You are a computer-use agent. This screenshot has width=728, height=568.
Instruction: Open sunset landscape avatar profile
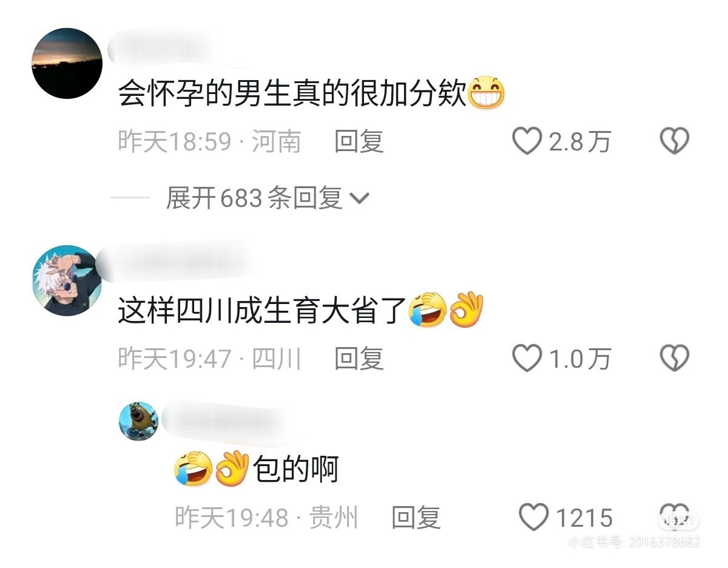[x=67, y=63]
